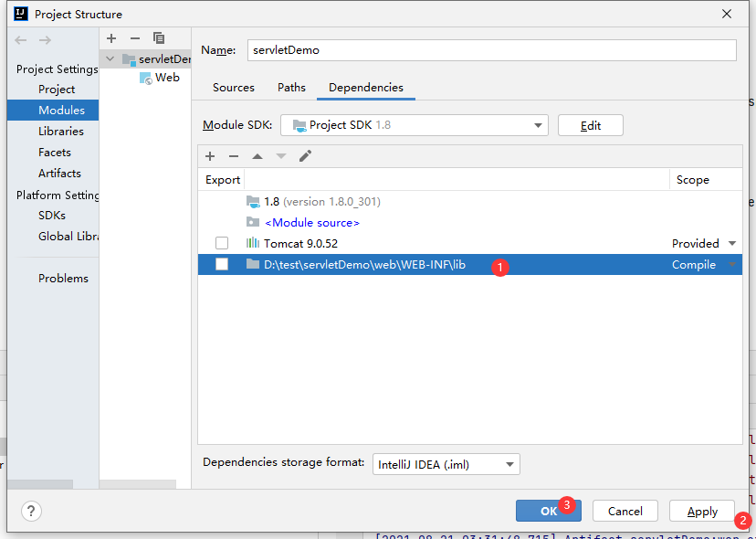This screenshot has width=756, height=539.
Task: Click the sidebar horizontal scrollbar
Action: tap(40, 483)
